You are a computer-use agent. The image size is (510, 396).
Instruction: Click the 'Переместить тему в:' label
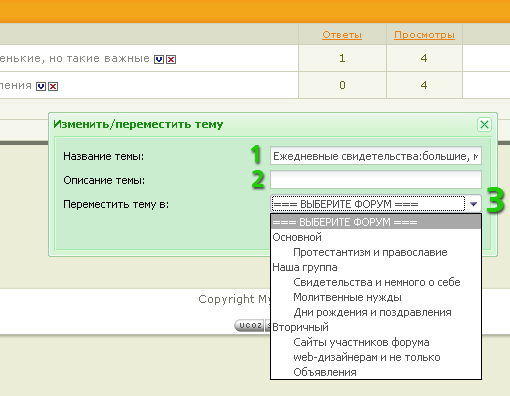(116, 204)
